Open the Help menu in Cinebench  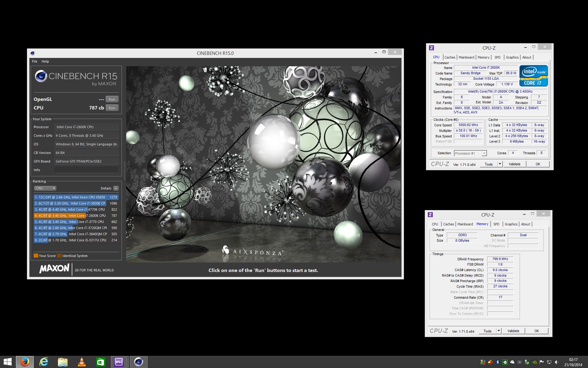45,61
